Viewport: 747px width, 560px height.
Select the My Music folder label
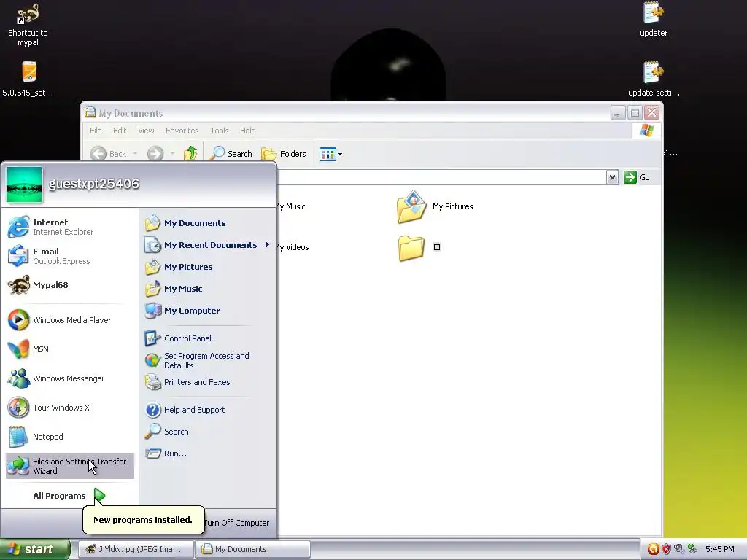click(291, 206)
